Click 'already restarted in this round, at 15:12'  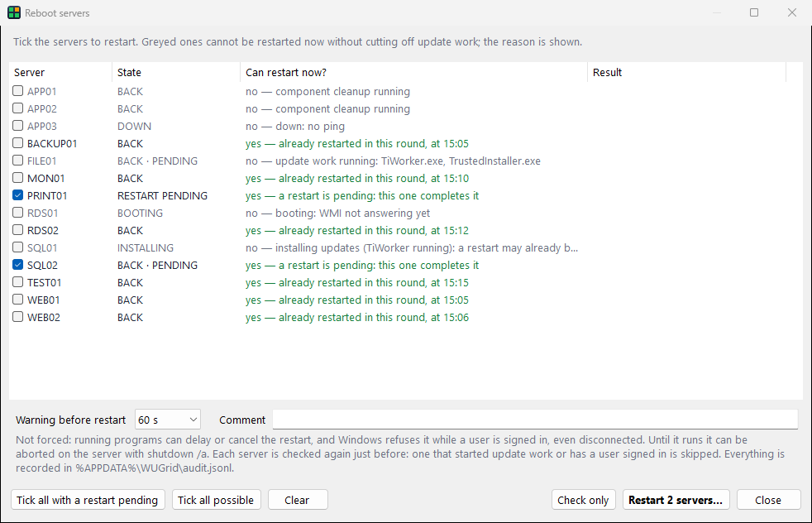tap(357, 230)
